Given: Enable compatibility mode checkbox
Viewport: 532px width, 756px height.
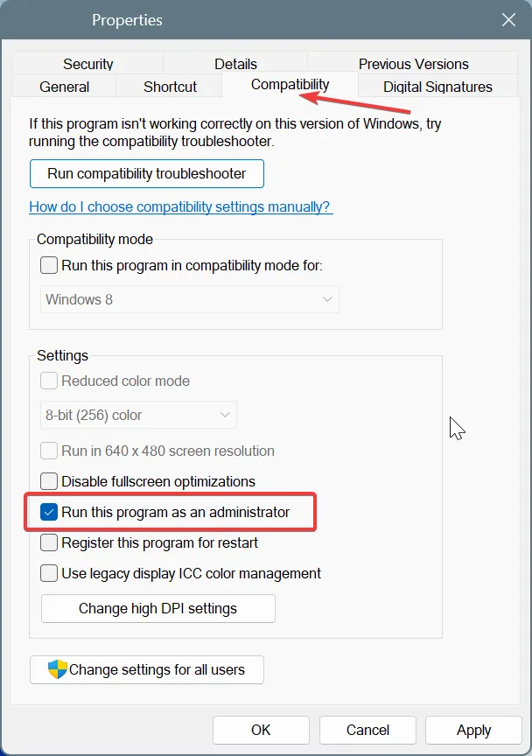Looking at the screenshot, I should coord(49,265).
